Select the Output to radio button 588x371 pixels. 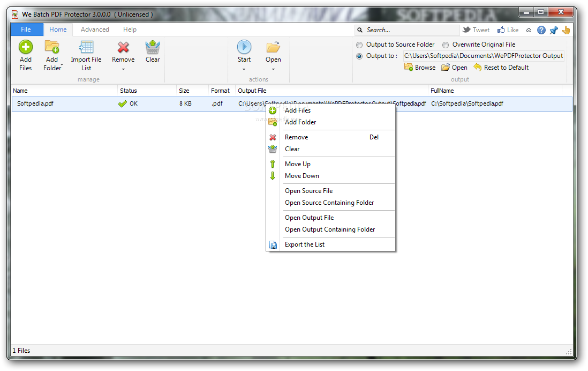click(x=359, y=56)
